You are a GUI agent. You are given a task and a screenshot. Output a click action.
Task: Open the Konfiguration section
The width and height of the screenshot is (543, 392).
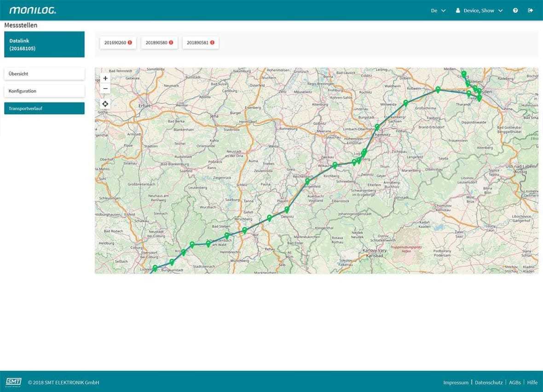(44, 91)
